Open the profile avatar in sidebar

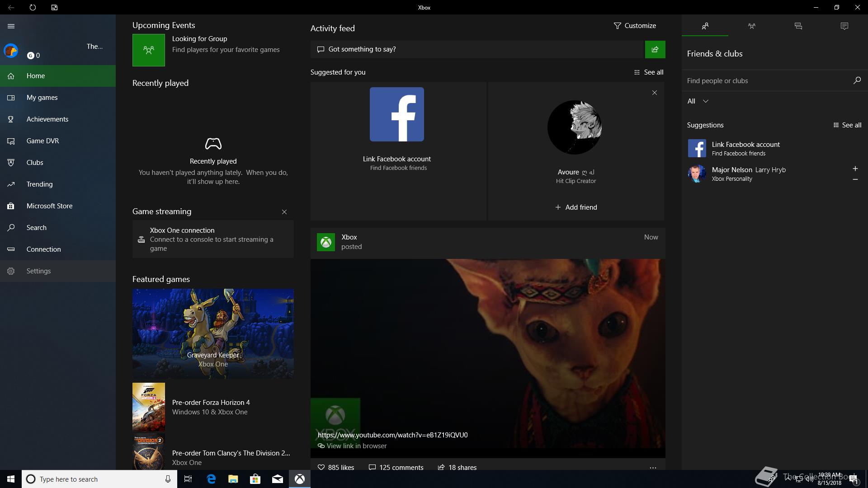(x=11, y=51)
